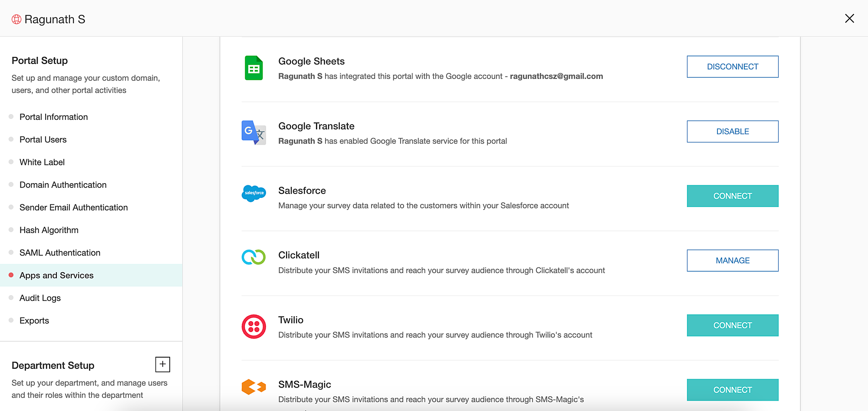
Task: Click the SMS-Magic orange logo icon
Action: point(253,386)
